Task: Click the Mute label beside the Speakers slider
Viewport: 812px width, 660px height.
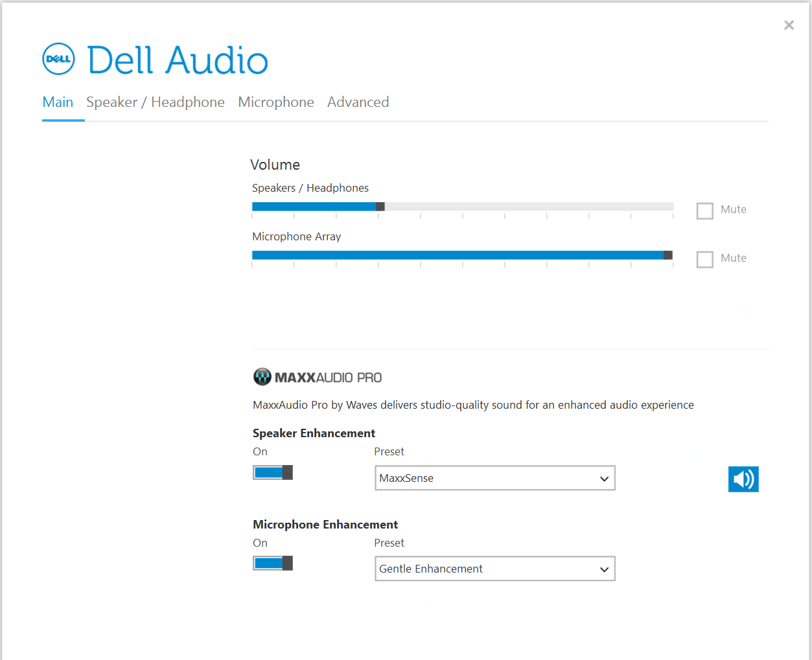Action: (734, 209)
